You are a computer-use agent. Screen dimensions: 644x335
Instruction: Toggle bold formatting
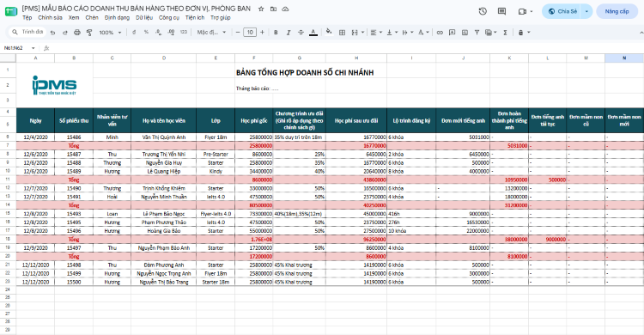coord(276,32)
